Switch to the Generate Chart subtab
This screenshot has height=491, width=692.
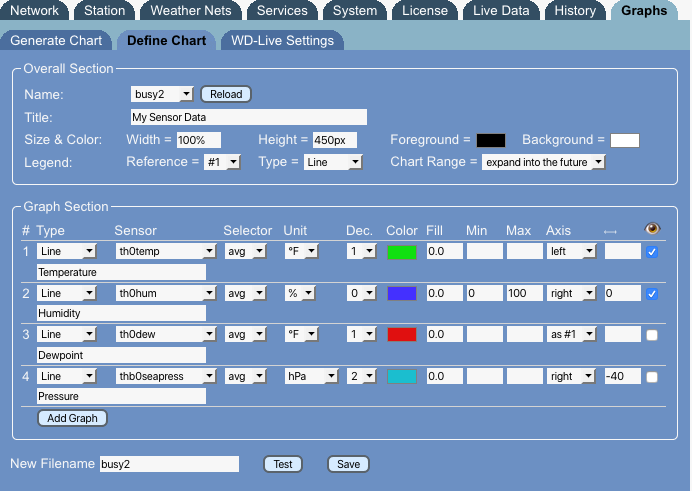[x=56, y=41]
